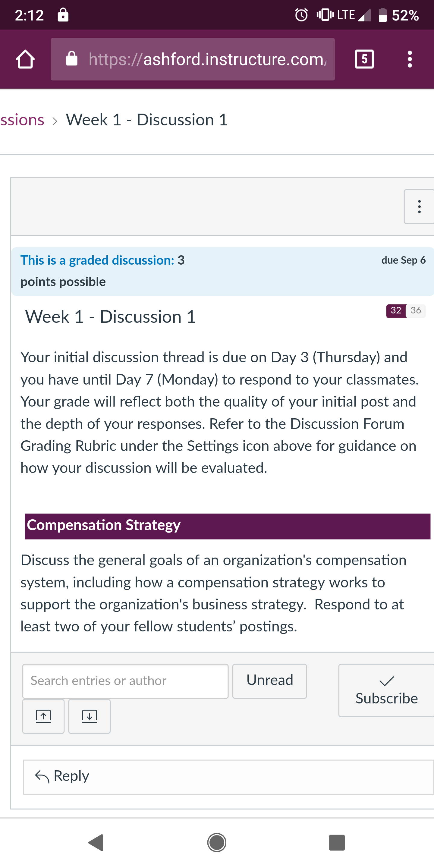Tap the Android back navigation button
Image resolution: width=434 pixels, height=868 pixels.
pyautogui.click(x=96, y=842)
